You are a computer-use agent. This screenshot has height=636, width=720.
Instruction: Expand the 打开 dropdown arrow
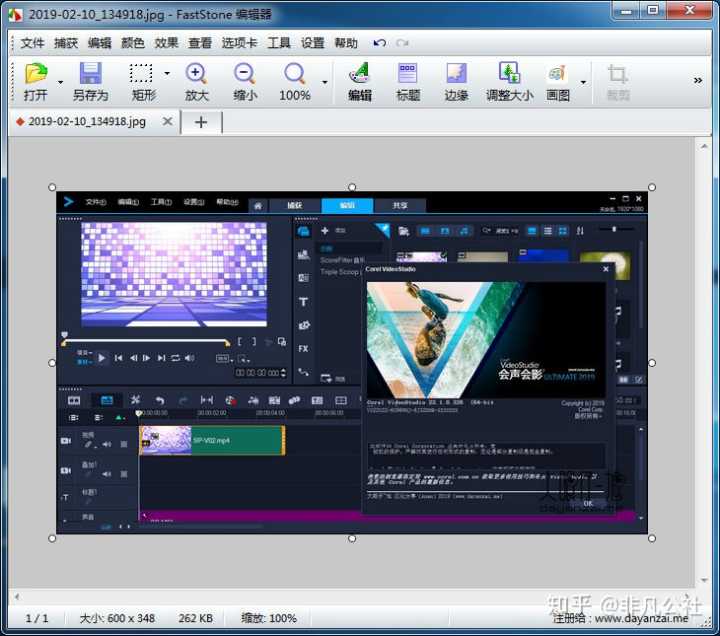click(x=60, y=83)
